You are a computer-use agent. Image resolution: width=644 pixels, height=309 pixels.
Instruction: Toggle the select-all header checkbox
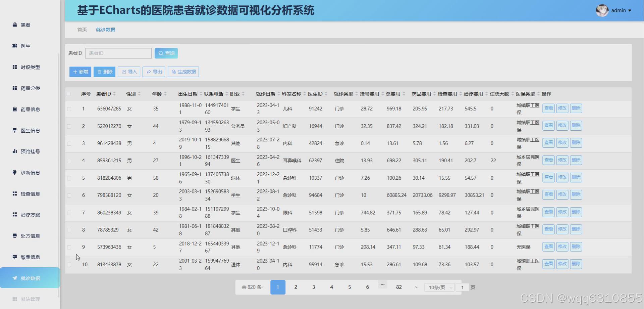[x=68, y=94]
